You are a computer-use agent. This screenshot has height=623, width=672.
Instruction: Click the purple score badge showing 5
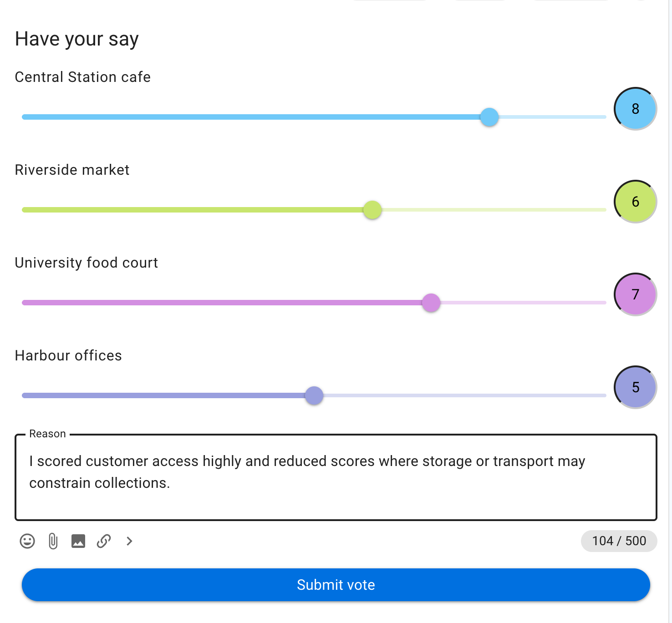[x=636, y=387]
